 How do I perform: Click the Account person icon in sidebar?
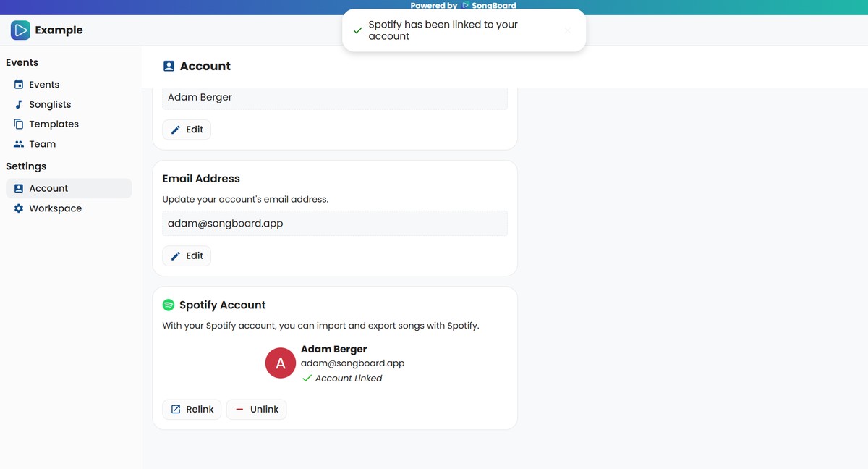pyautogui.click(x=19, y=188)
